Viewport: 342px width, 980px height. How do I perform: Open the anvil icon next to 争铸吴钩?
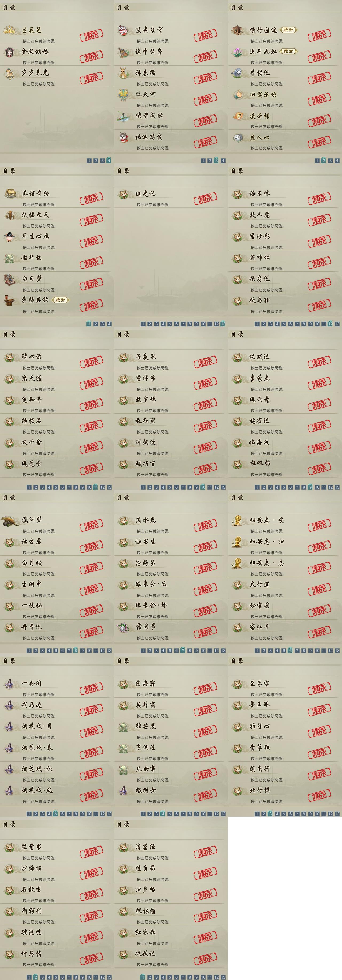click(x=10, y=300)
